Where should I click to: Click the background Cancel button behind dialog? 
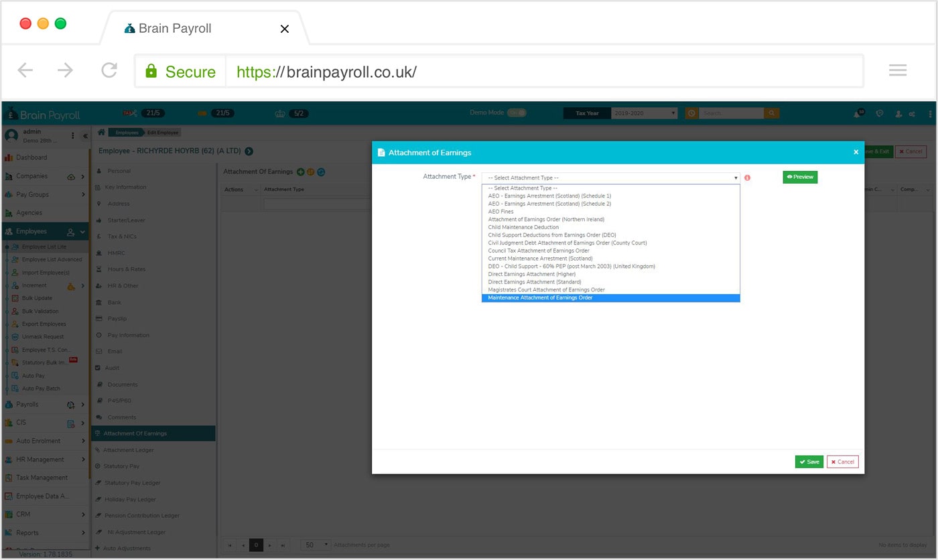[x=911, y=151]
